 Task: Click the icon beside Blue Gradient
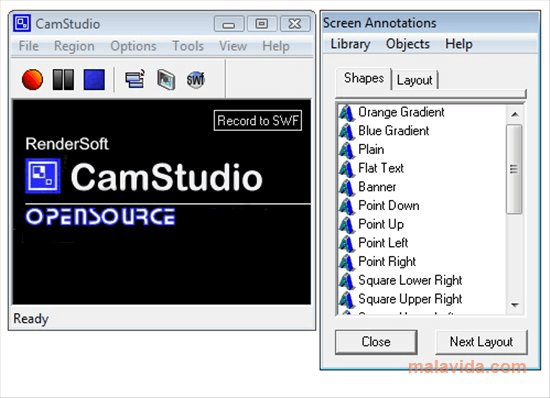[x=347, y=131]
